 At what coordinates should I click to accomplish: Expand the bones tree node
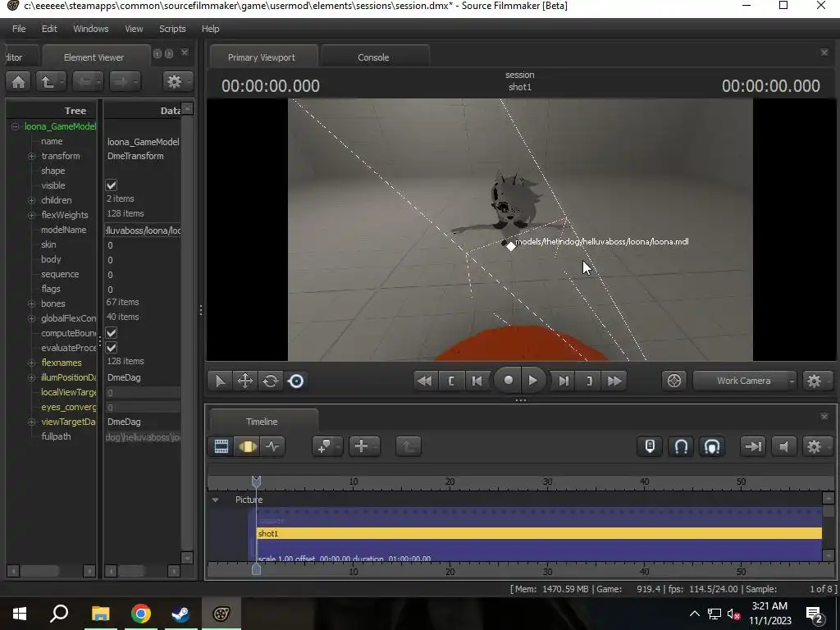pyautogui.click(x=32, y=304)
